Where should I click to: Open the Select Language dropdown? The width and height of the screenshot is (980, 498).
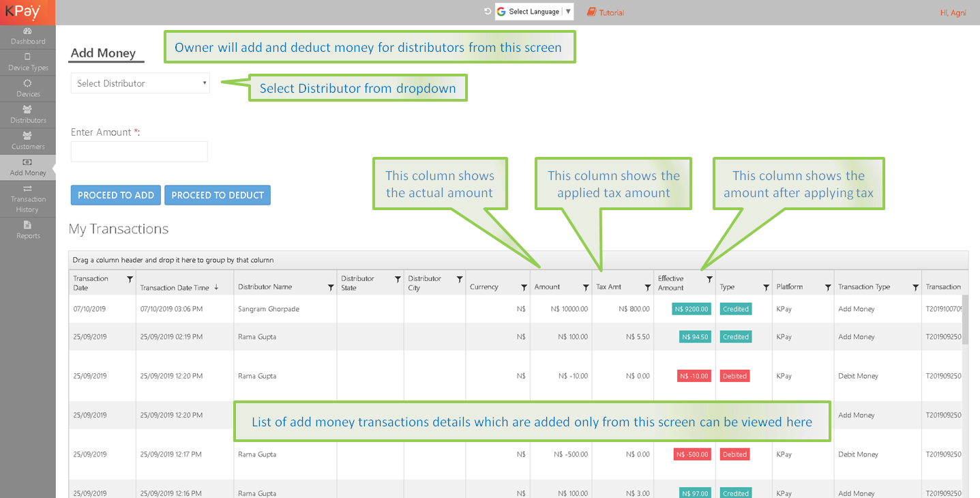[534, 12]
